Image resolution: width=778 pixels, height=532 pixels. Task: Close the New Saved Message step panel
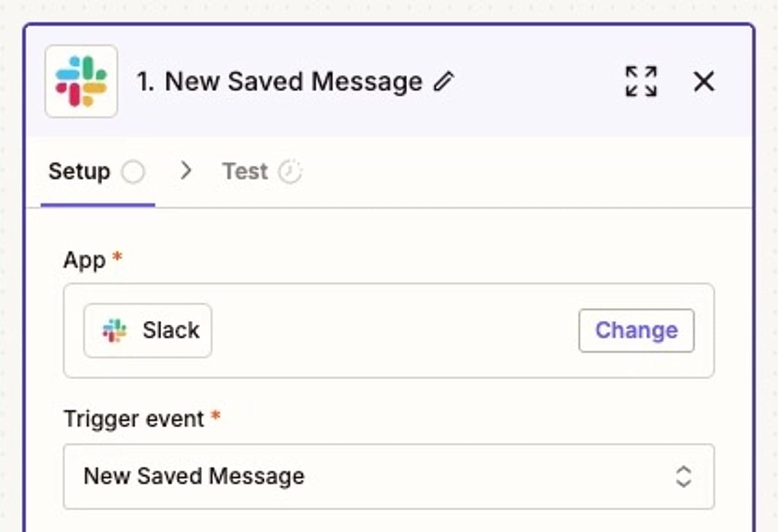coord(704,81)
